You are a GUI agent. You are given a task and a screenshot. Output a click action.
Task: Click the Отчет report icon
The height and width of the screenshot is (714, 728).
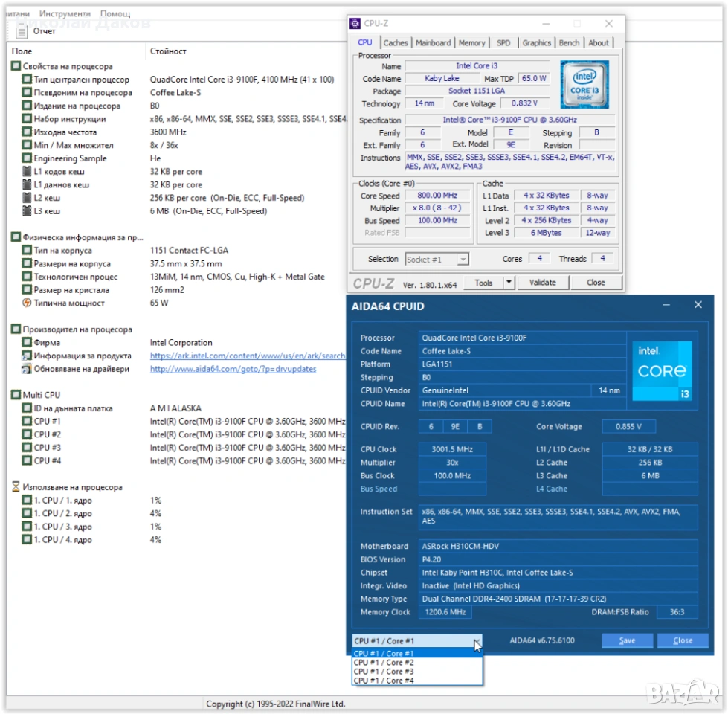(x=22, y=31)
